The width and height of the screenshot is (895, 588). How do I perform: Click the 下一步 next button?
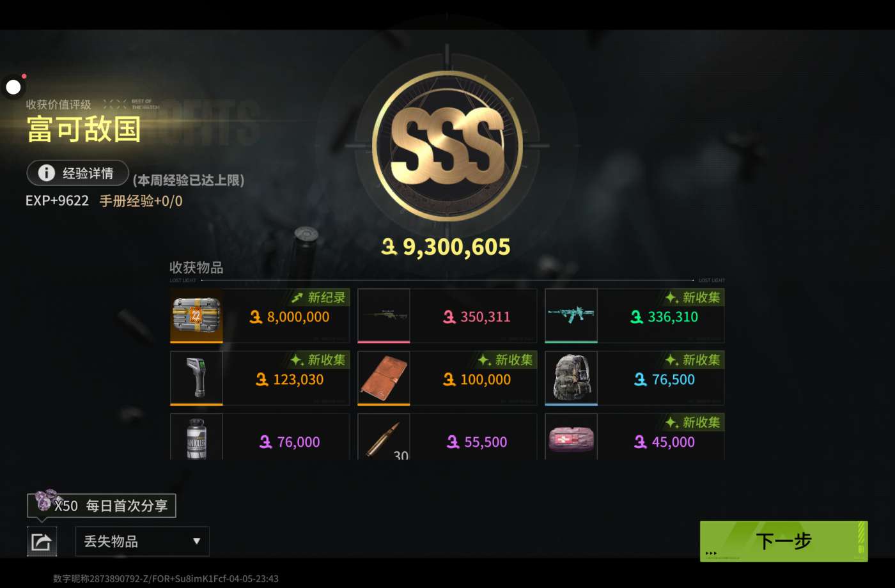coord(784,541)
